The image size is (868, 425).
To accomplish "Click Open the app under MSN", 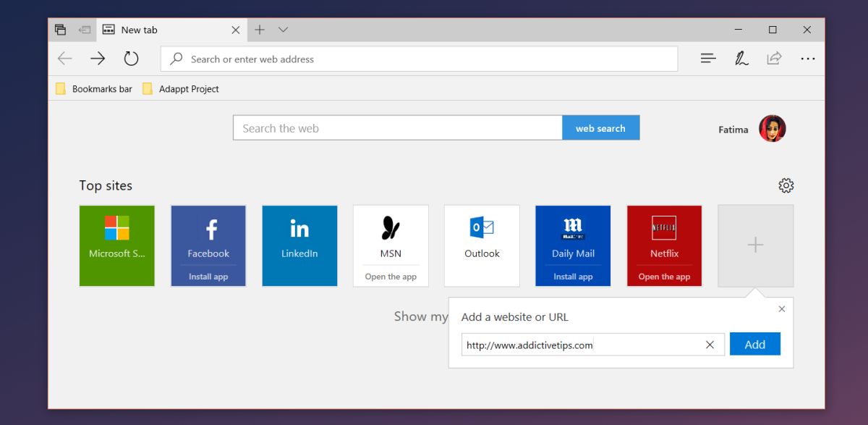I will 391,277.
